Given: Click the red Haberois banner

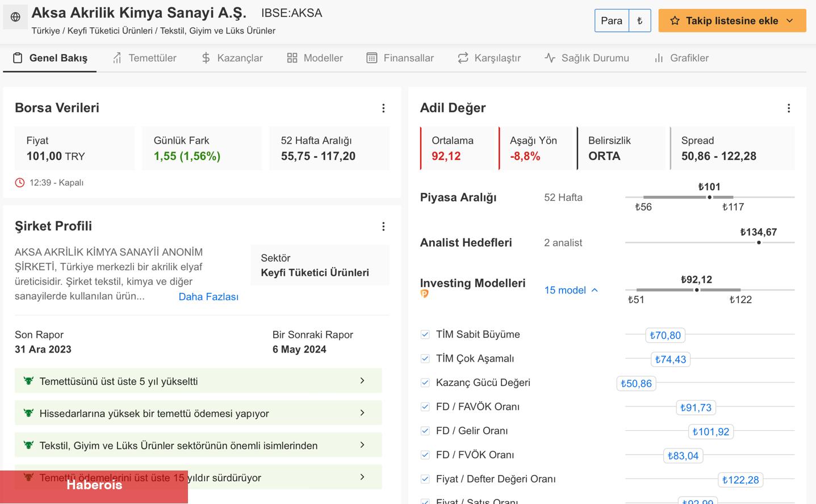Looking at the screenshot, I should (94, 486).
